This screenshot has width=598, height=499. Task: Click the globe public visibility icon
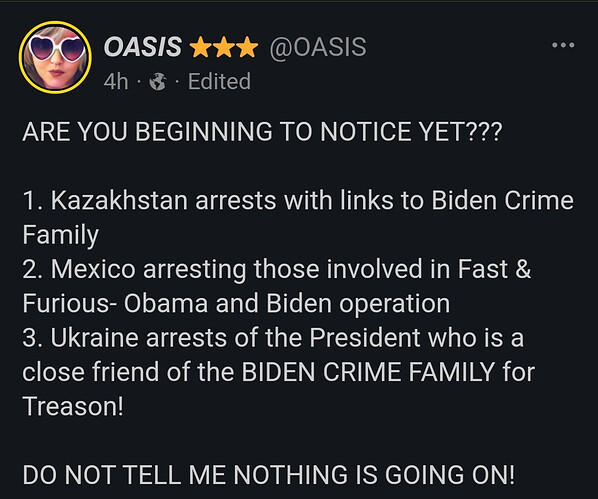point(158,82)
